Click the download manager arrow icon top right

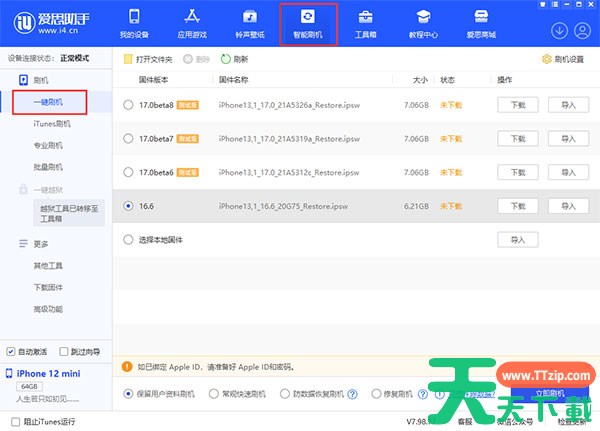558,30
